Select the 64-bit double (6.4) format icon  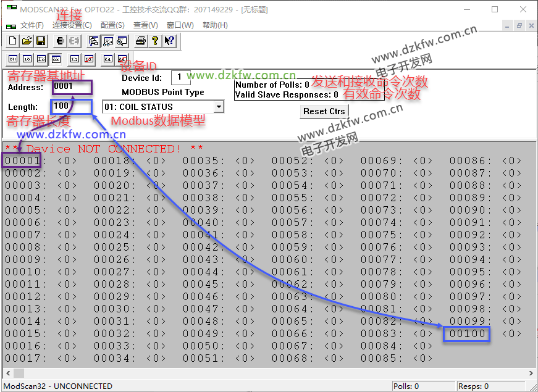click(x=108, y=59)
